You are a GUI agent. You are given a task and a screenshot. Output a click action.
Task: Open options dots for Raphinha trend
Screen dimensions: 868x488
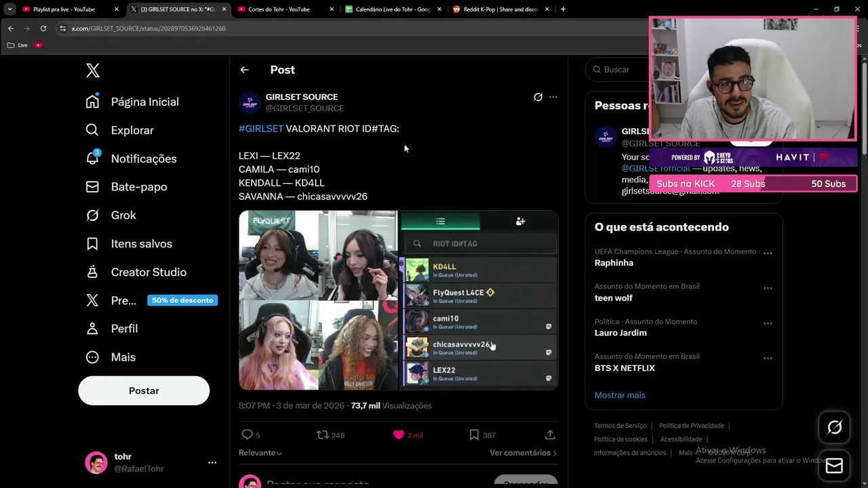[768, 253]
